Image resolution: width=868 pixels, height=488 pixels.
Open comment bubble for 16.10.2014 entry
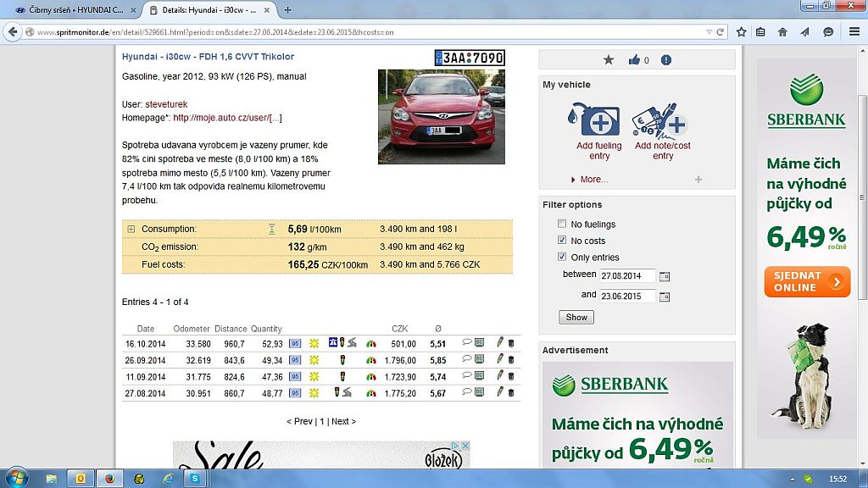pos(467,343)
